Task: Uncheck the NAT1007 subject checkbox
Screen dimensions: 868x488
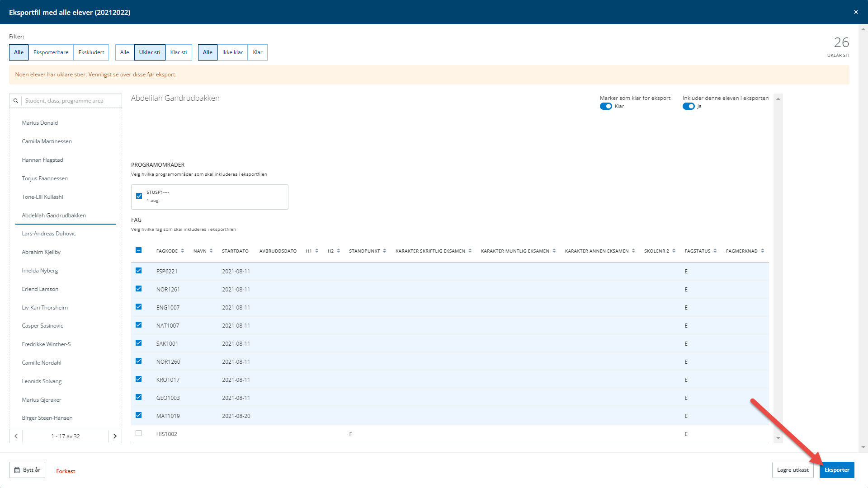Action: tap(139, 325)
